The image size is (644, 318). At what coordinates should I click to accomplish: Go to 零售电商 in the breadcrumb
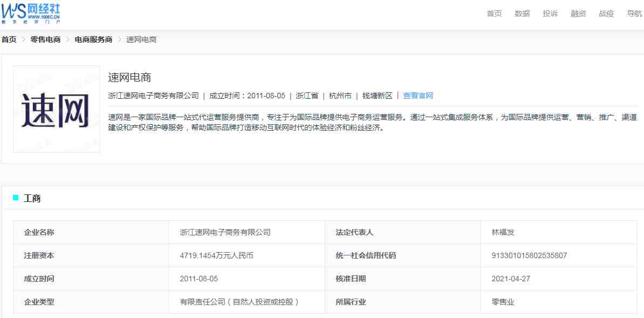tap(45, 39)
